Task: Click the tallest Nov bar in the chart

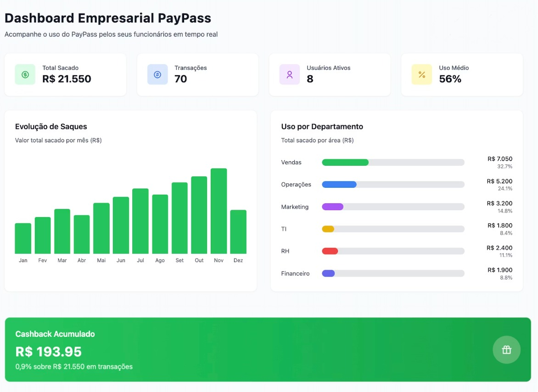Action: [219, 211]
